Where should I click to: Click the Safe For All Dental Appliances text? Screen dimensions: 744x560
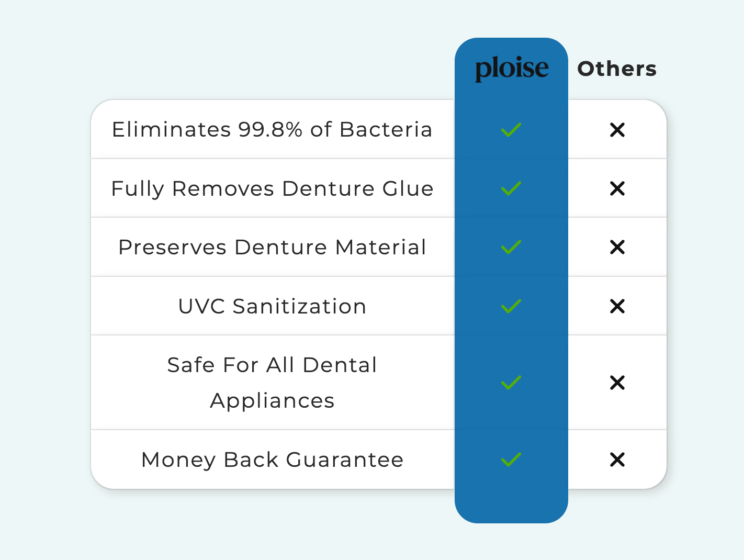pyautogui.click(x=272, y=383)
